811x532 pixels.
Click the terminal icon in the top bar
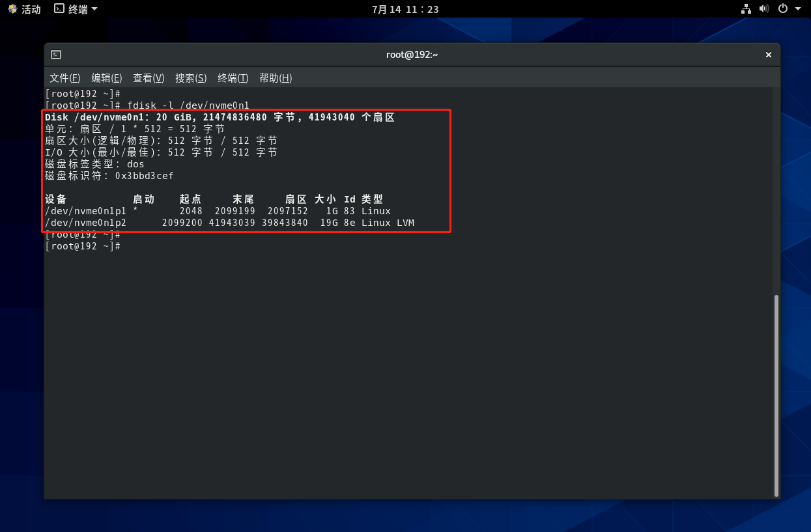coord(59,9)
